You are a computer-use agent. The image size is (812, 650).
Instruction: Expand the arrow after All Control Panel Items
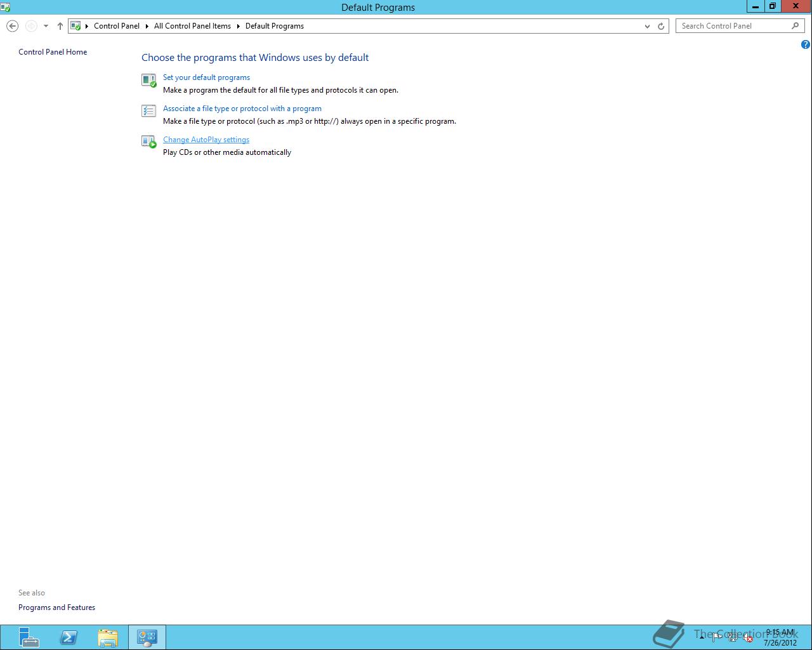239,26
